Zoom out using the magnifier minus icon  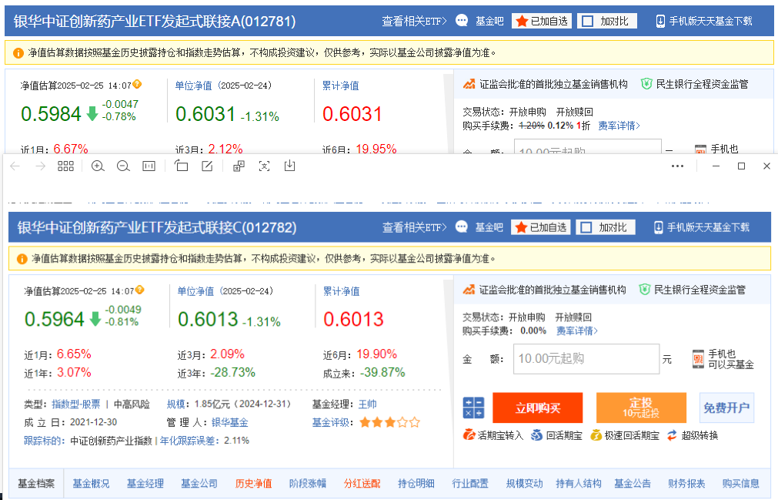[x=123, y=166]
